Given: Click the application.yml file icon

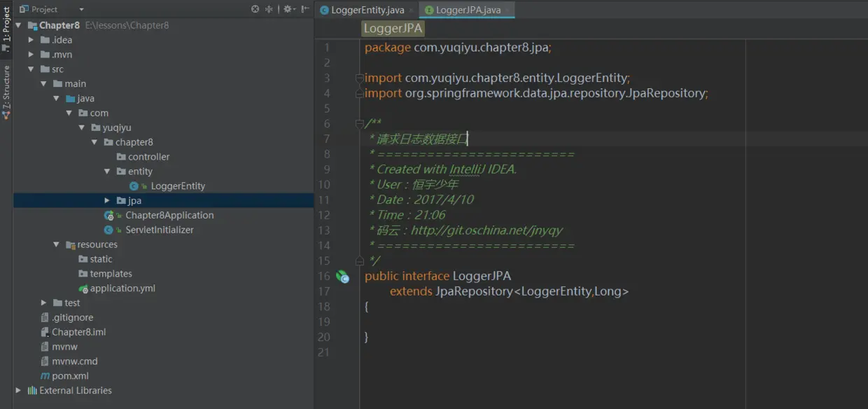Looking at the screenshot, I should click(83, 289).
